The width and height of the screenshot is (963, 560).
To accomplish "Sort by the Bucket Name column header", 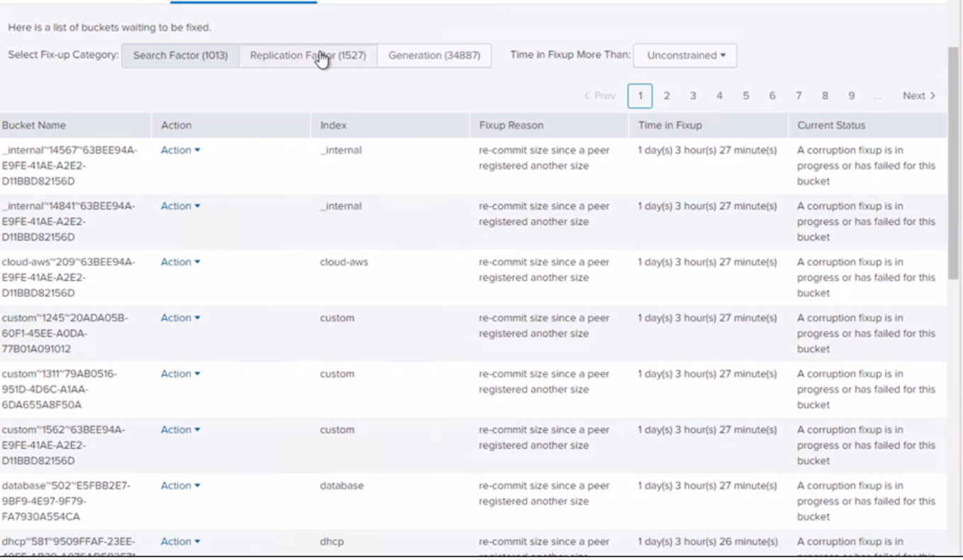I will pos(34,125).
